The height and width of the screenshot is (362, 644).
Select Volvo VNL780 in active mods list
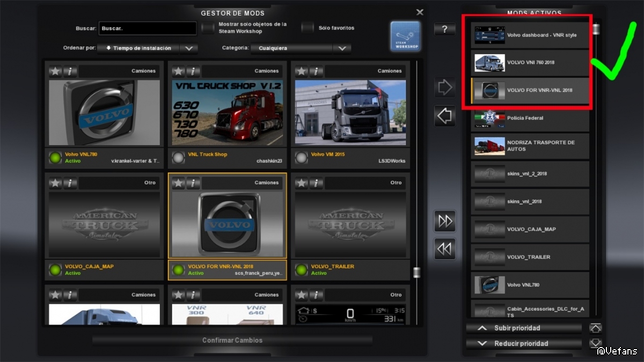click(530, 285)
